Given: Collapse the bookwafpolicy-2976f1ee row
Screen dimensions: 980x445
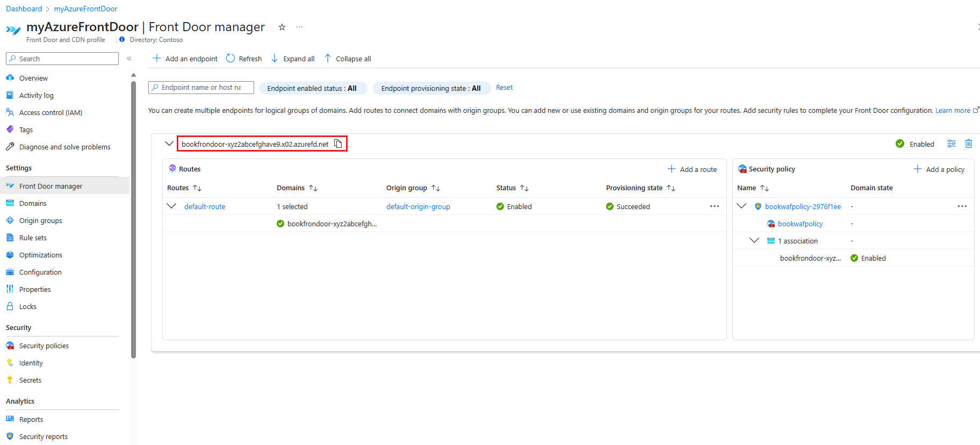Looking at the screenshot, I should [x=742, y=206].
